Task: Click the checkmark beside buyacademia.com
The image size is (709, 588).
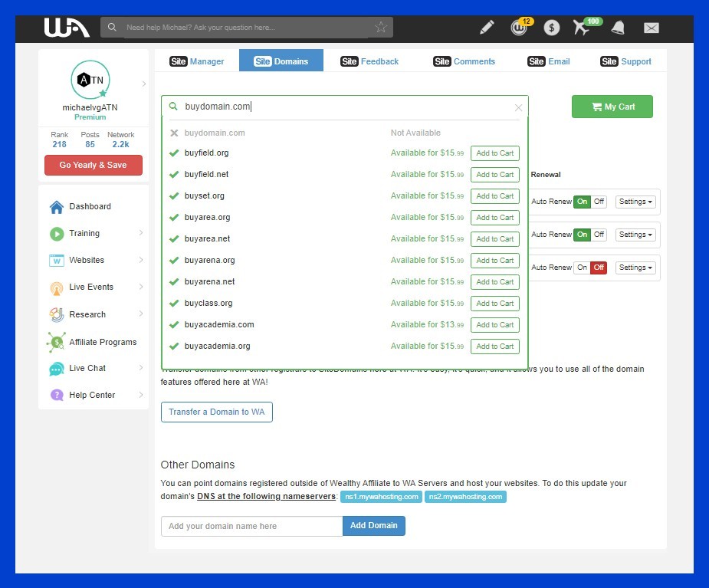Action: tap(174, 325)
